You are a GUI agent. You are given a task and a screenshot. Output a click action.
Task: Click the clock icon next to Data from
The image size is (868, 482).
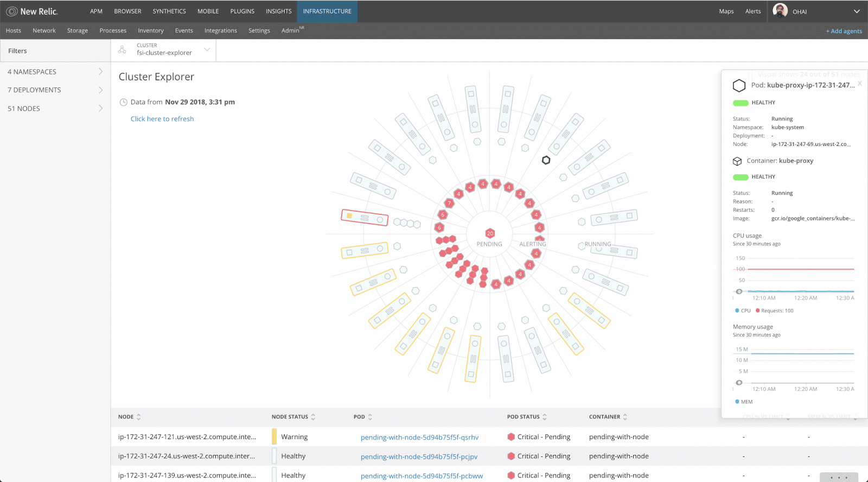tap(123, 102)
